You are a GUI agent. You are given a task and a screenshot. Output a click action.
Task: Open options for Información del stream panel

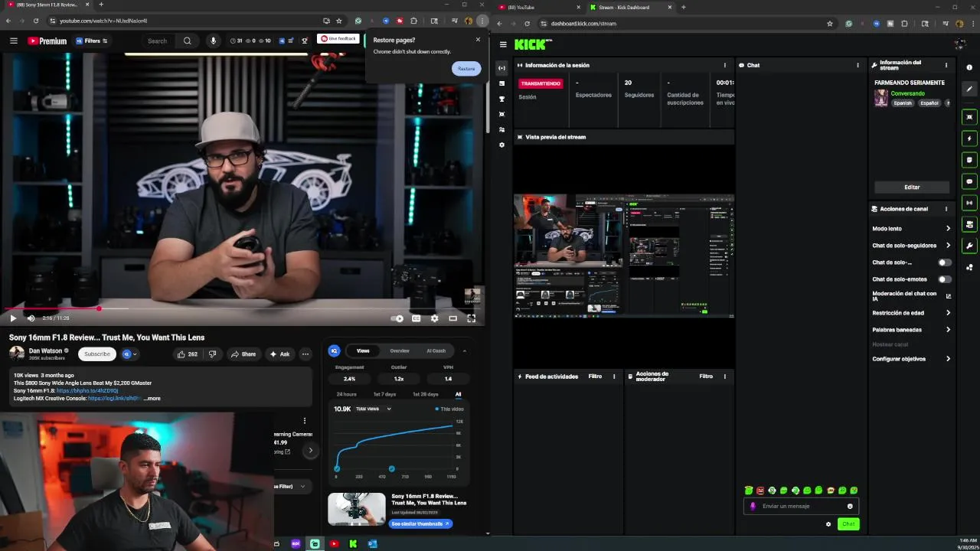(x=946, y=65)
